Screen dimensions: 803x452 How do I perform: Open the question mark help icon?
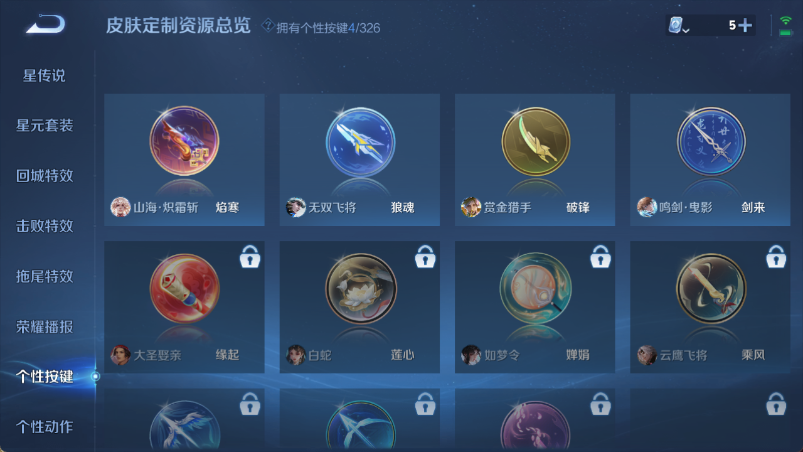point(268,25)
